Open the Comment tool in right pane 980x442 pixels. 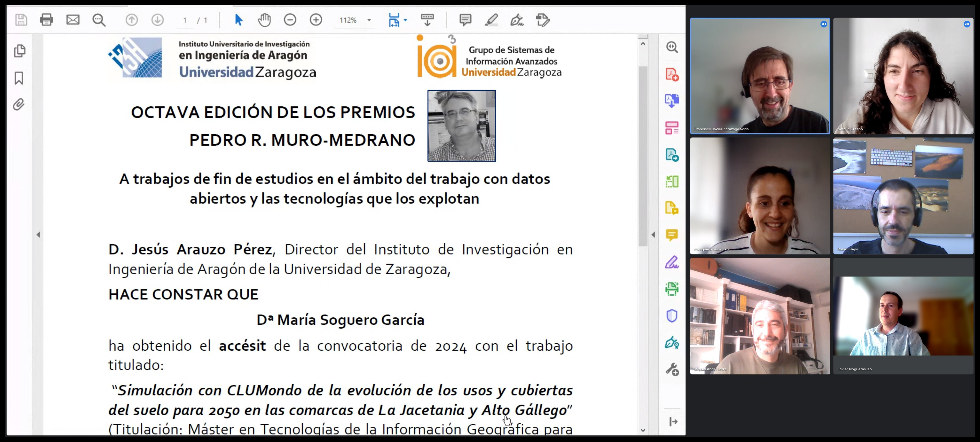pos(672,235)
